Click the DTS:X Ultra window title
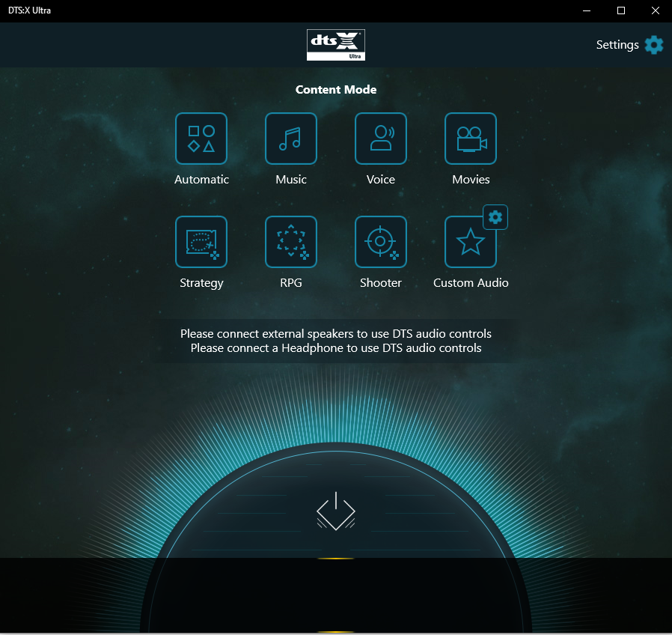Viewport: 672px width, 635px height. 30,10
